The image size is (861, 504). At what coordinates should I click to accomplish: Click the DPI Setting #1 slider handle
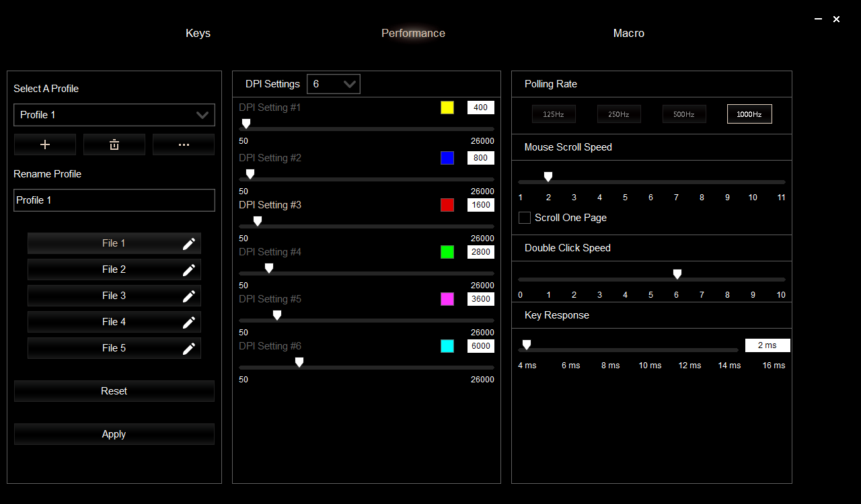pos(246,124)
